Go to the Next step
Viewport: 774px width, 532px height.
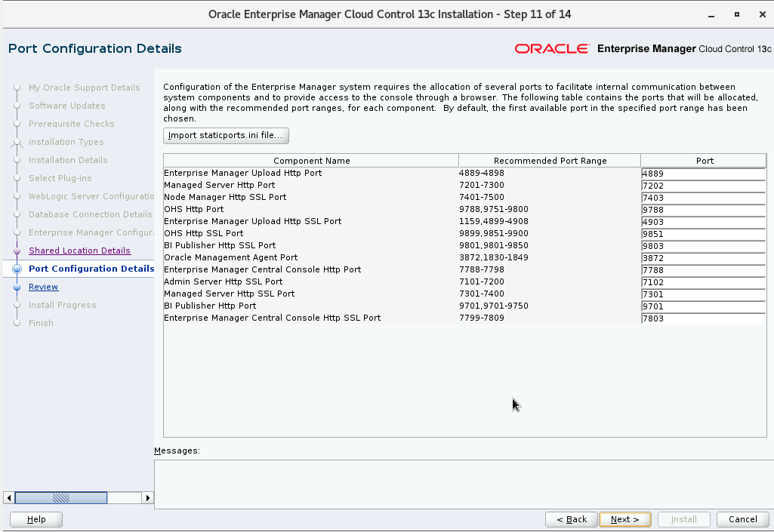coord(625,519)
